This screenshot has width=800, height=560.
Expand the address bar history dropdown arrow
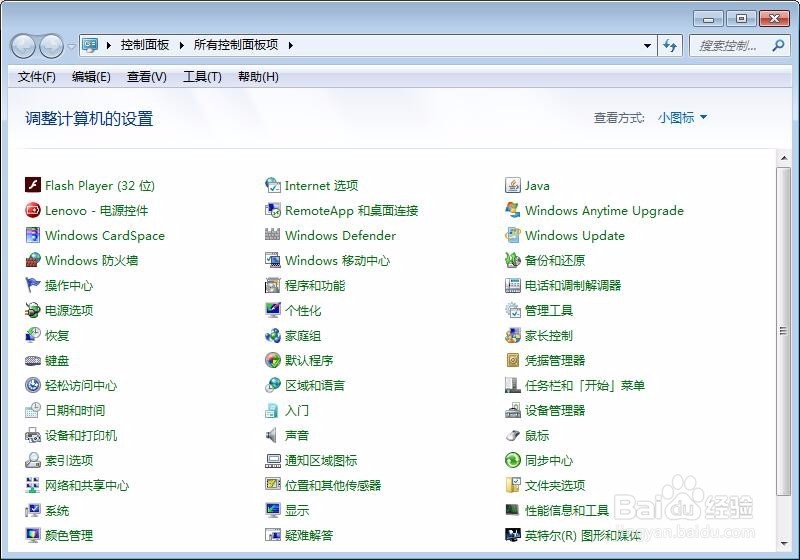[647, 45]
